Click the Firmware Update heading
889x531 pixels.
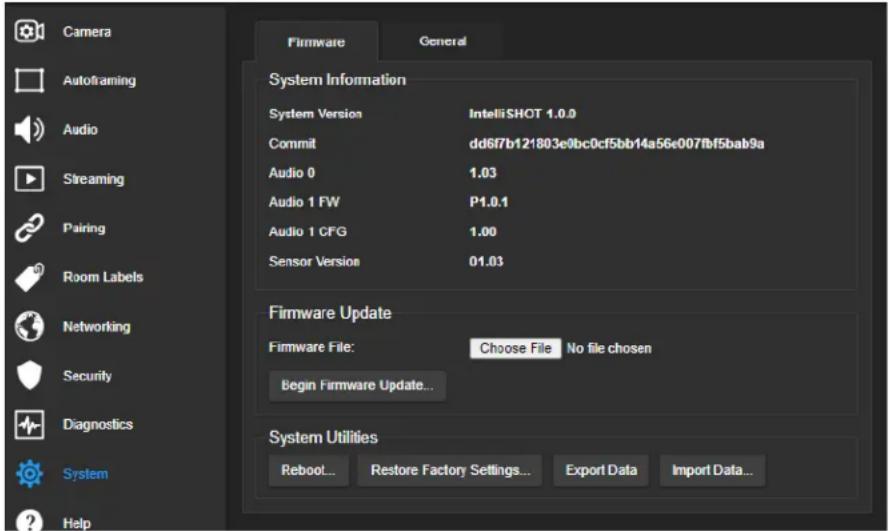(x=330, y=313)
